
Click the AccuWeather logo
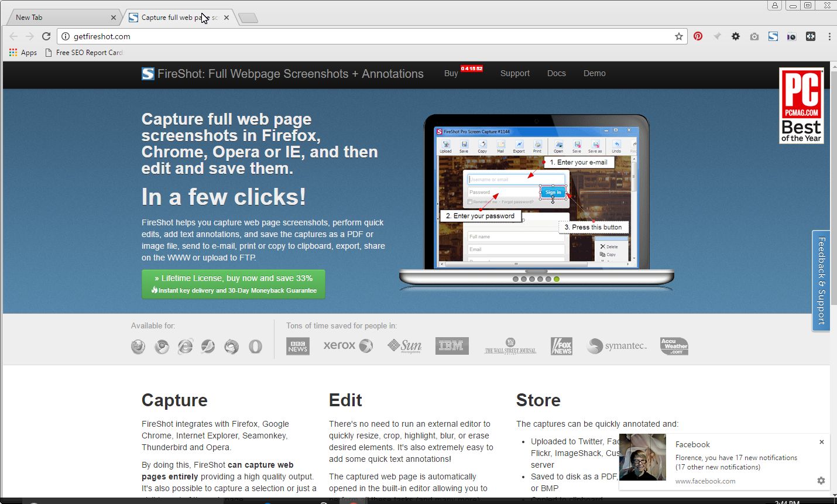click(x=674, y=346)
